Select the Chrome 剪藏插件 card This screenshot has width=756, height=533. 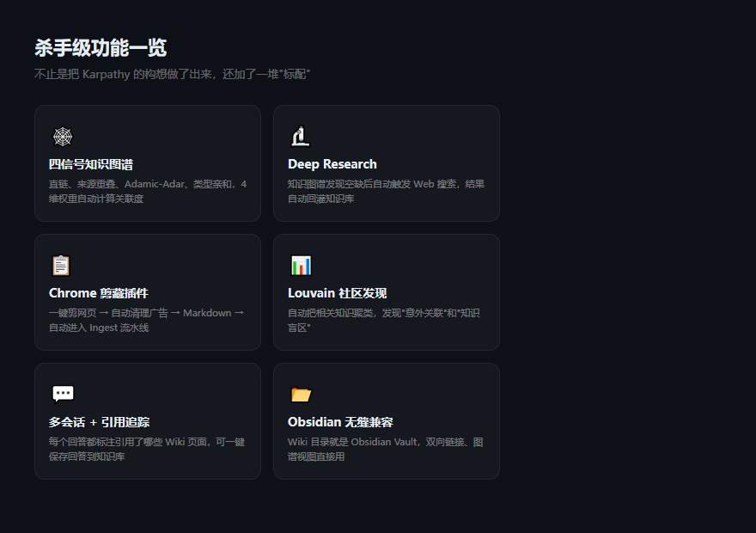[147, 292]
